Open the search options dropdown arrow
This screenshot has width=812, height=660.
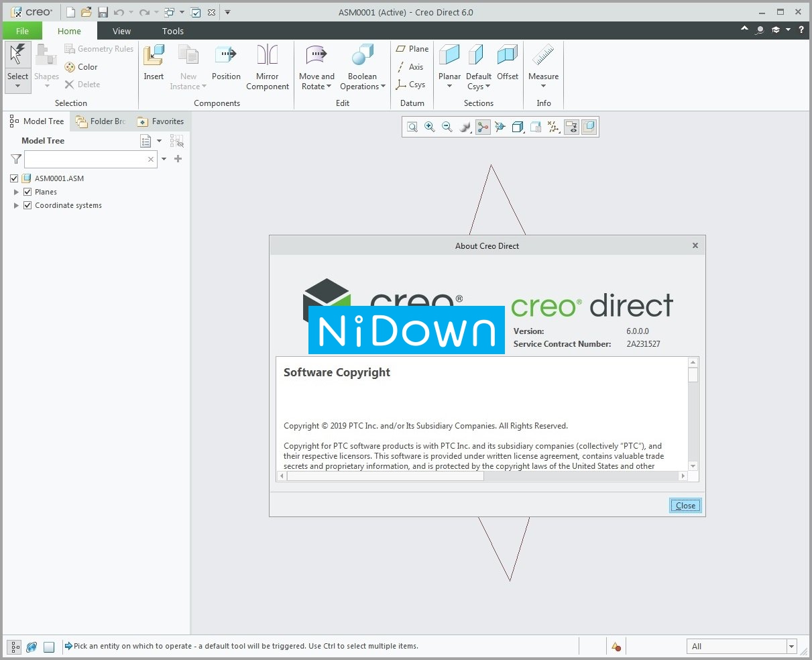tap(164, 159)
